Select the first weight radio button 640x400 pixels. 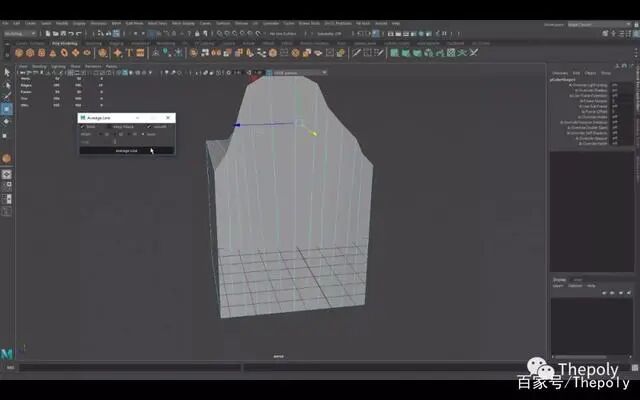(x=101, y=134)
